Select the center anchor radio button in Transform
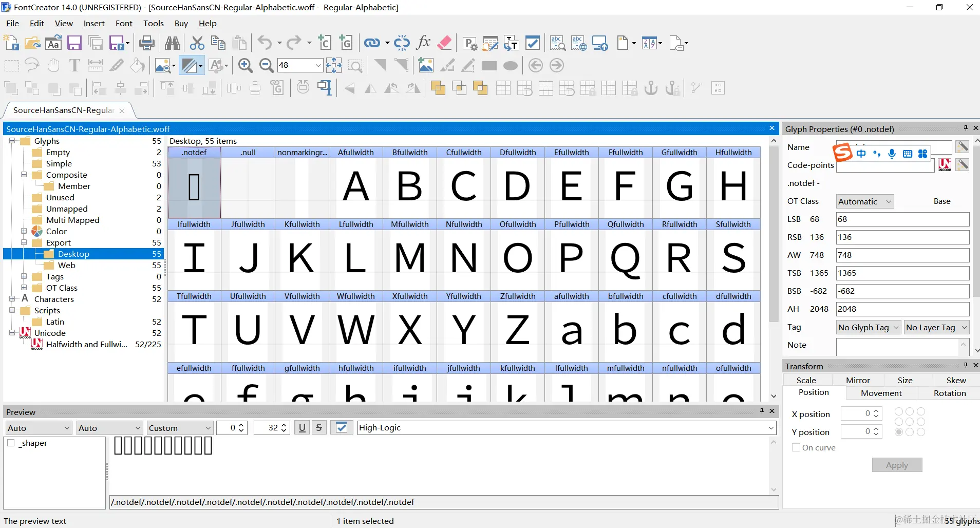 910,422
